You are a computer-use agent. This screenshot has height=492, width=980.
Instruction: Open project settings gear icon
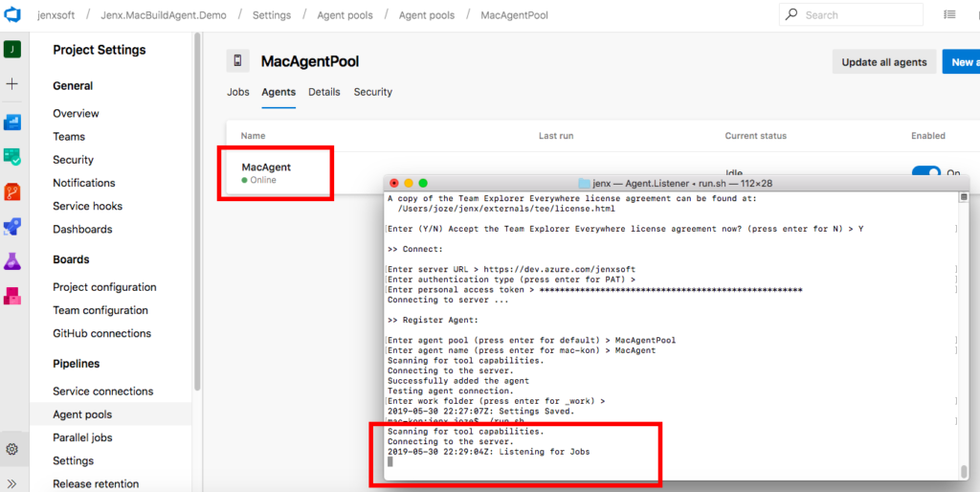tap(11, 449)
